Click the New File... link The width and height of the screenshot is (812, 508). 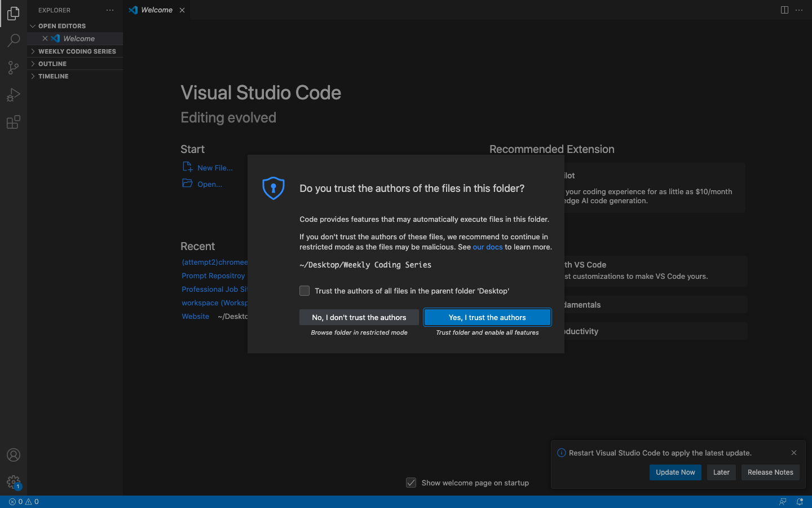pyautogui.click(x=215, y=168)
